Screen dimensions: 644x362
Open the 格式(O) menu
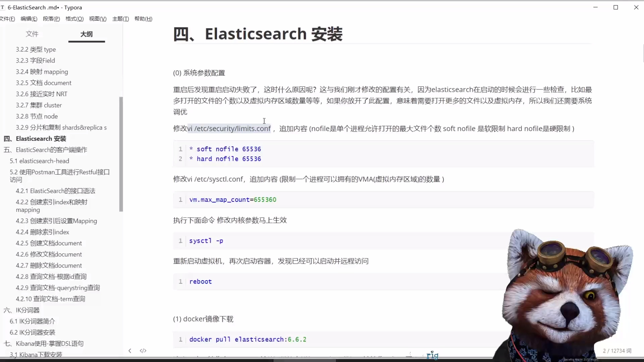coord(74,19)
